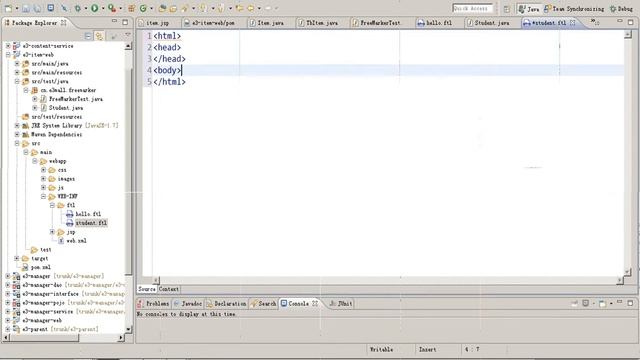Open the JUnit view tab
Viewport: 640px width, 360px height.
[341, 304]
